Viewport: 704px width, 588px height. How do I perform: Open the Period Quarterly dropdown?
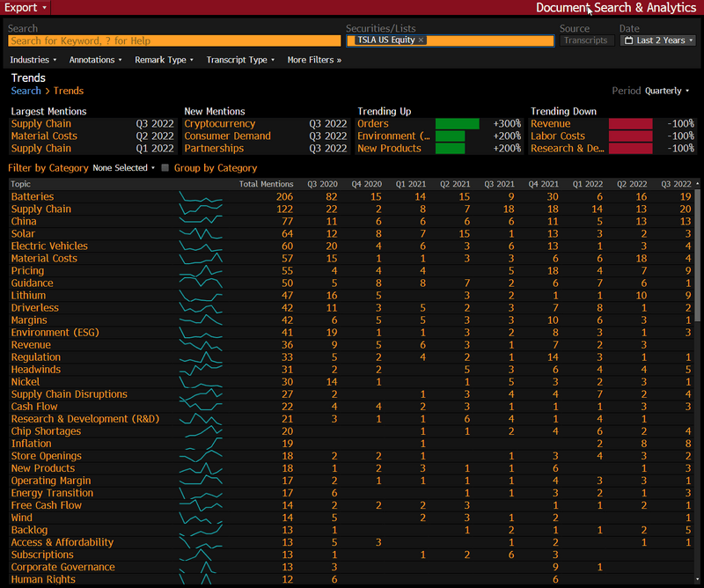666,91
